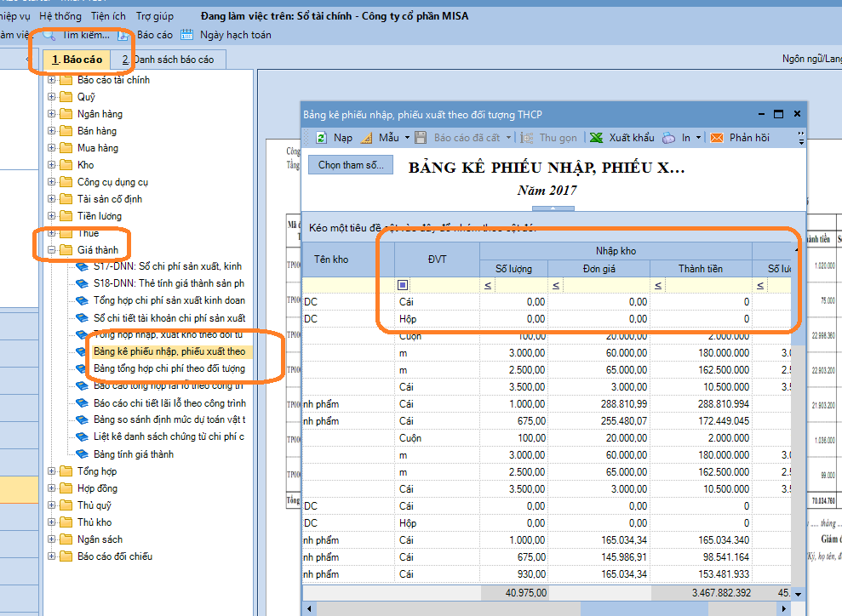Click the Bảng so sánh định mức icon
This screenshot has height=616, width=842.
[x=82, y=419]
